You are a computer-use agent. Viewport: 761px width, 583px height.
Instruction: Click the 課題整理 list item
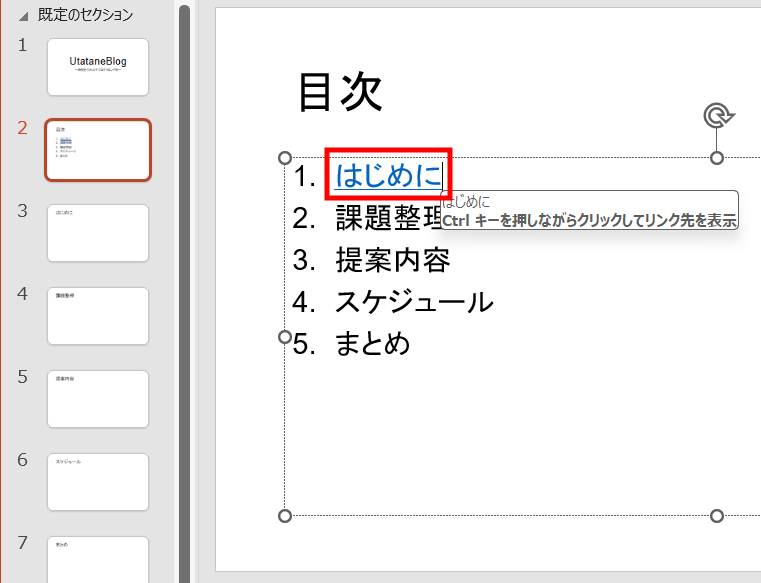388,217
